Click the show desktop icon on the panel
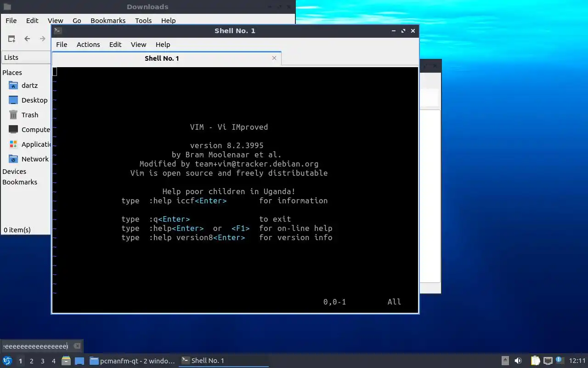The width and height of the screenshot is (588, 368). [x=79, y=361]
